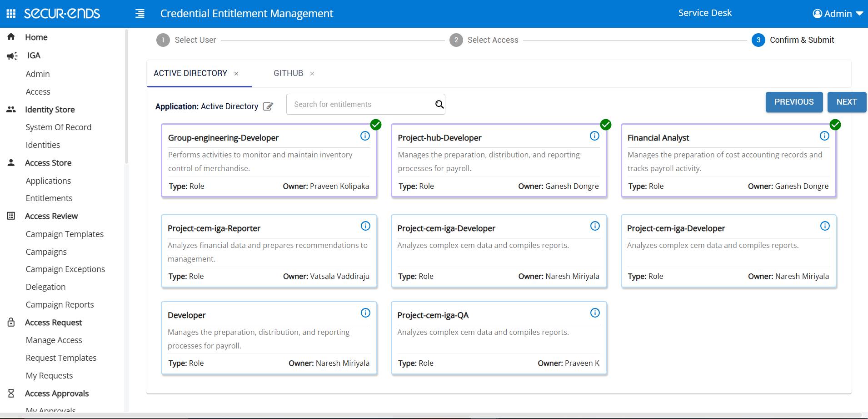Open Identities in the sidebar
The width and height of the screenshot is (868, 419).
point(43,145)
